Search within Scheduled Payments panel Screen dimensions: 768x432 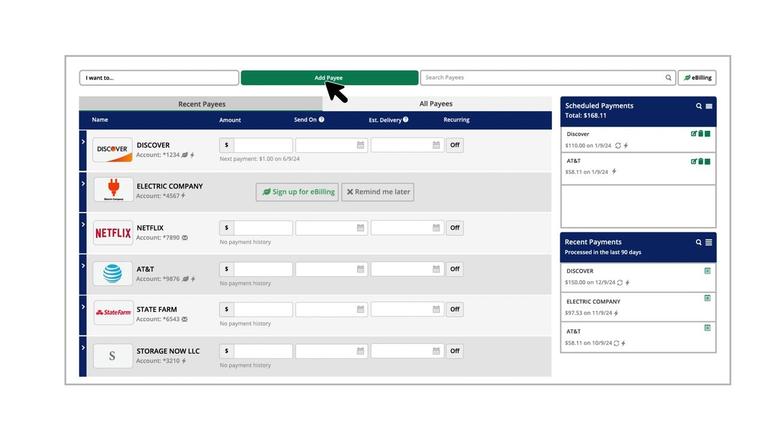point(699,106)
